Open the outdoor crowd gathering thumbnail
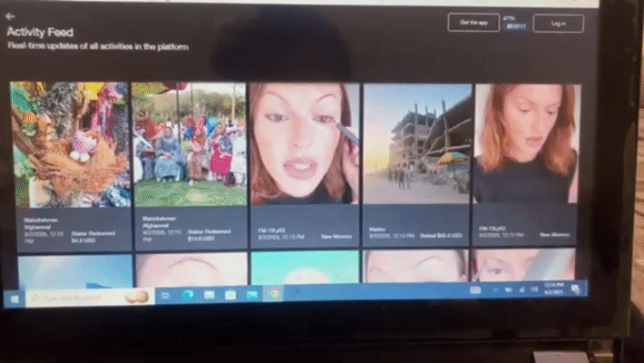 [190, 144]
